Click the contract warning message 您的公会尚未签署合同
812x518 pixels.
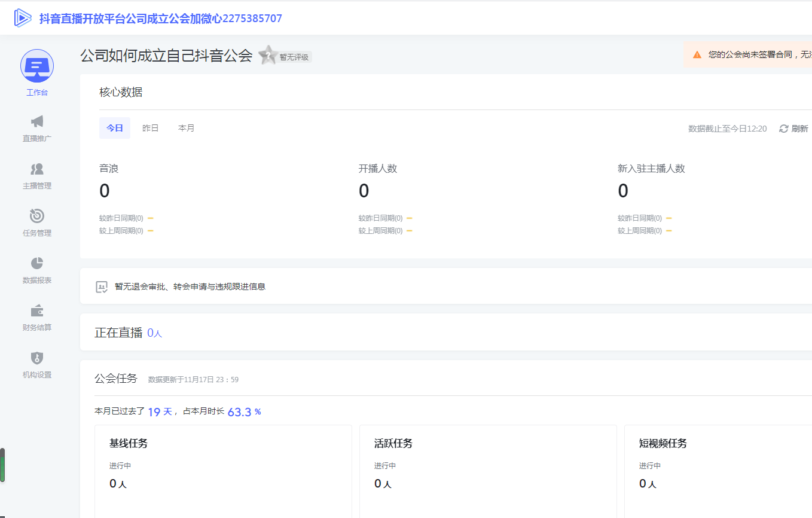coord(760,54)
